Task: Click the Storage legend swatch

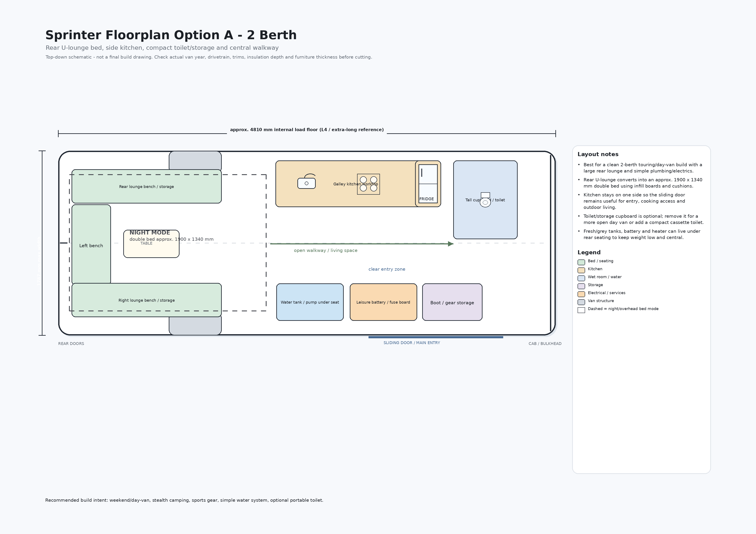Action: point(581,286)
